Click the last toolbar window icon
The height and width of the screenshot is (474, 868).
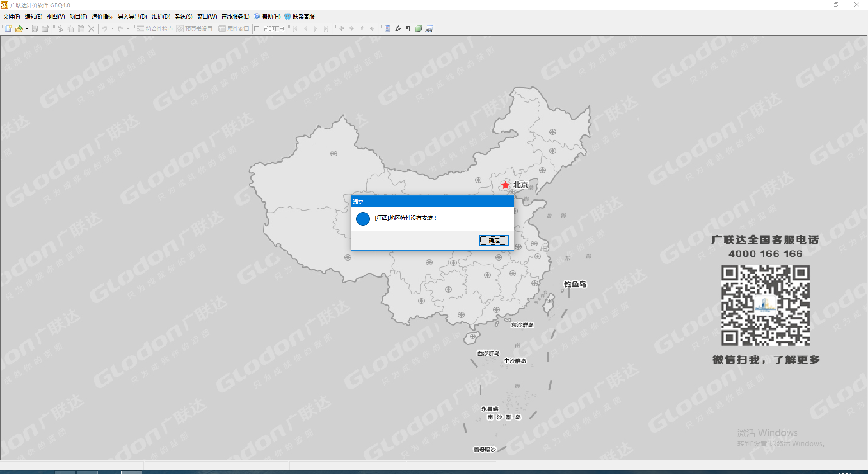click(x=429, y=28)
